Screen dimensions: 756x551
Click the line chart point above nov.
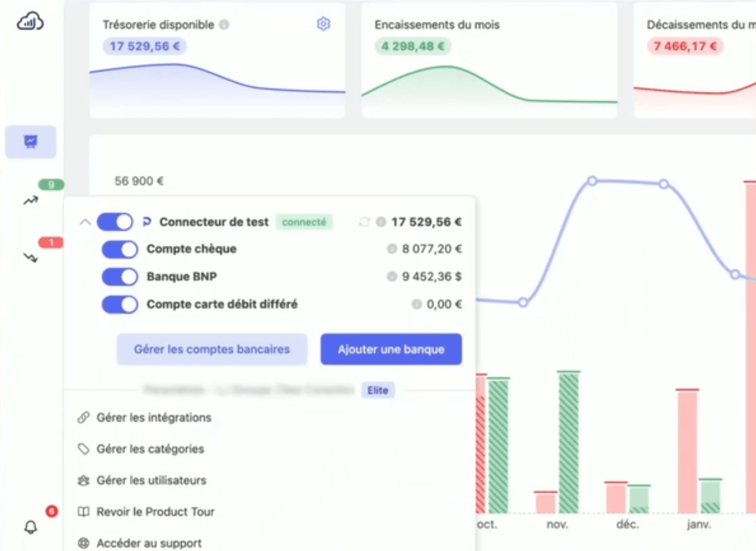(523, 302)
